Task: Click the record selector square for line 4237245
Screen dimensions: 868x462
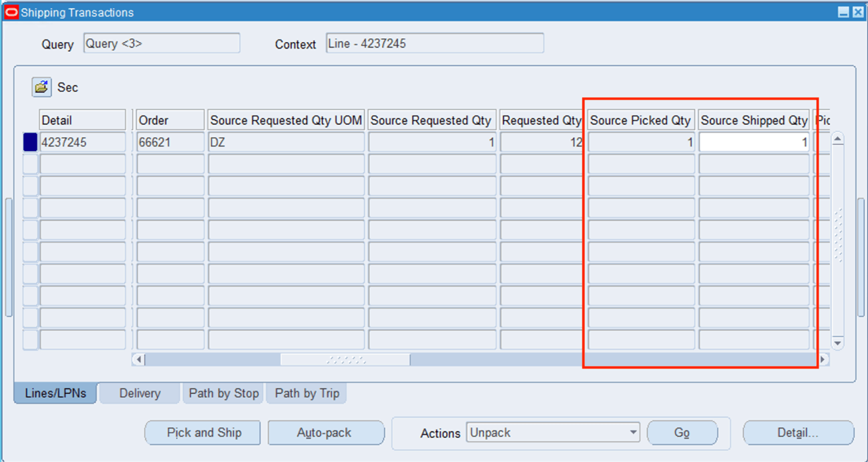Action: click(x=29, y=142)
